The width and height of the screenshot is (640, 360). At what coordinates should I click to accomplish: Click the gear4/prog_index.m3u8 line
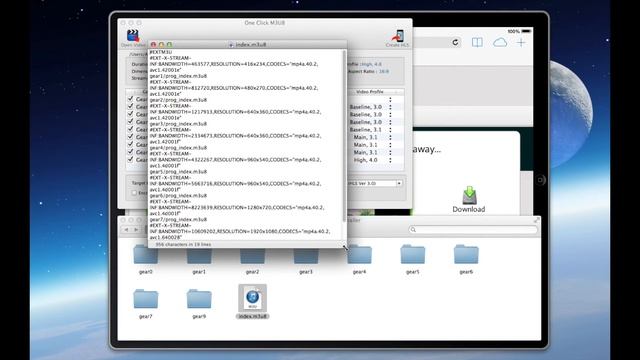[178, 148]
